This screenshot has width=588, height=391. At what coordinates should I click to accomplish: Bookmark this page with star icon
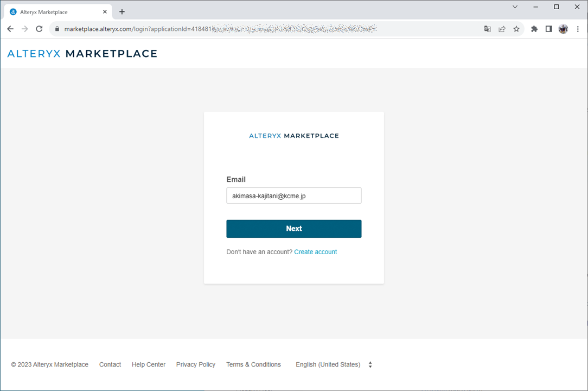pos(516,29)
